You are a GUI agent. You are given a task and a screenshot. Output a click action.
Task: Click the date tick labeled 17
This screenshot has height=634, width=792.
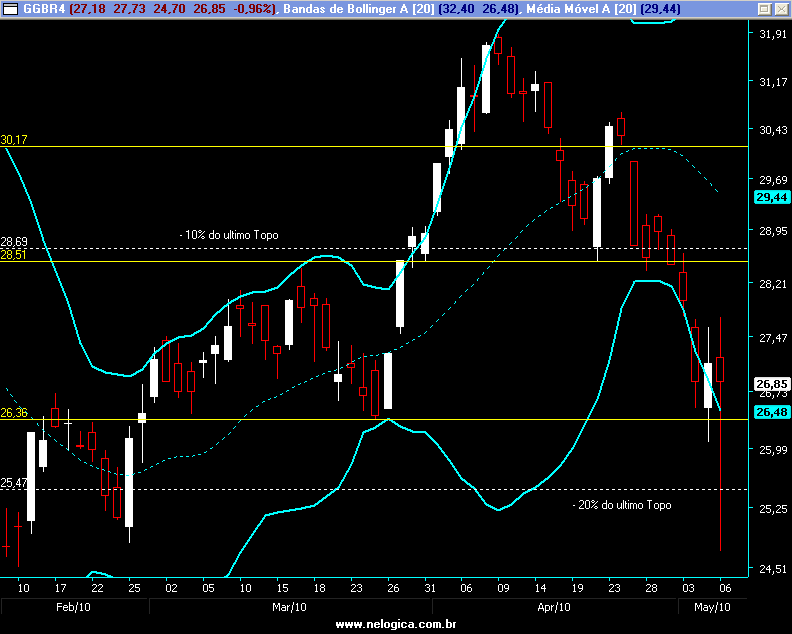[x=61, y=588]
